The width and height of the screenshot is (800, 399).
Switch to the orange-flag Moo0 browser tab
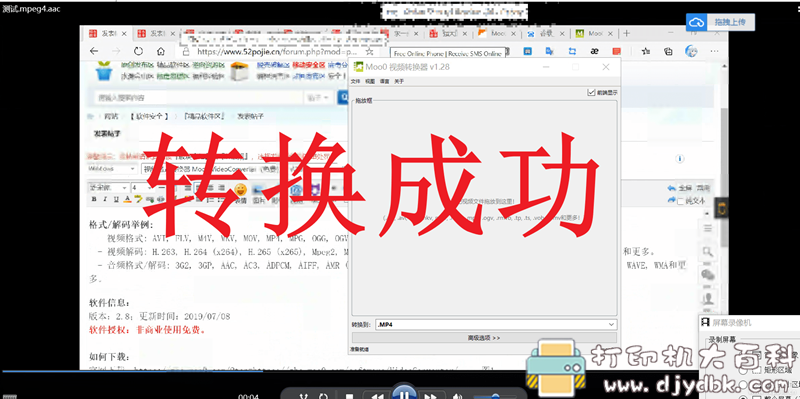[x=497, y=34]
